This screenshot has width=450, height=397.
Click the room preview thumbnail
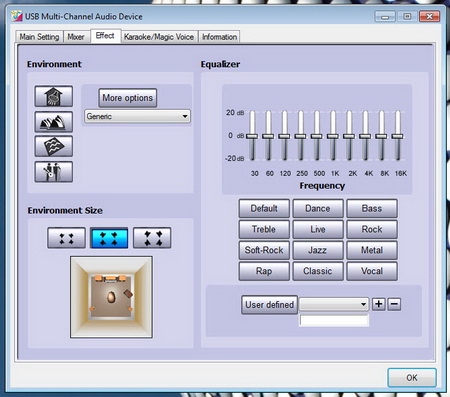[x=111, y=297]
